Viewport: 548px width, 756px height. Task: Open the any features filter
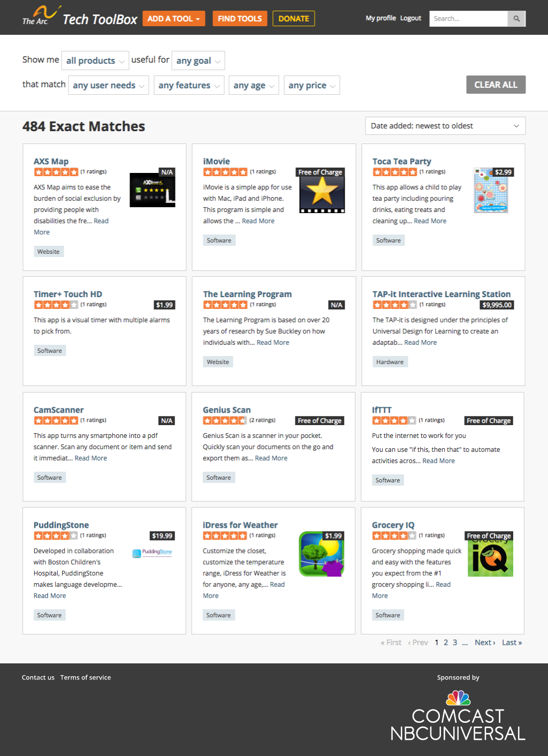coord(189,85)
